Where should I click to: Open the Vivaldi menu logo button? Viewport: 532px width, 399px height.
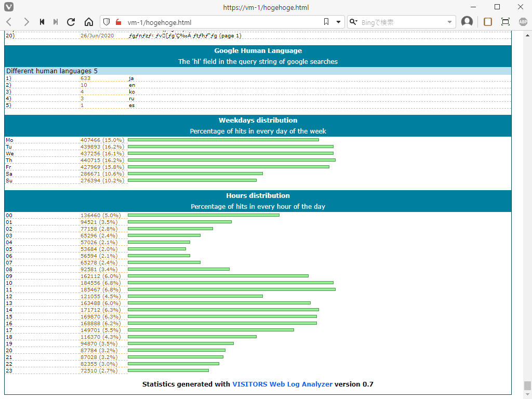coord(9,7)
